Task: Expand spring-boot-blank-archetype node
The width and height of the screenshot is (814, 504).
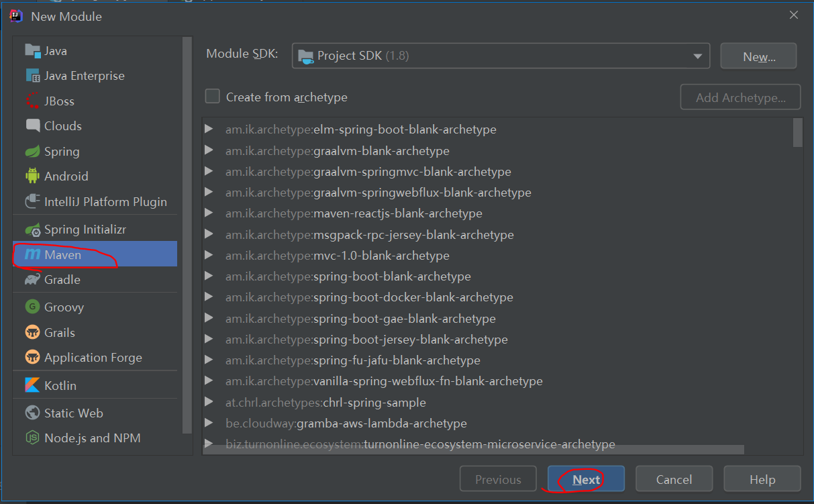Action: pos(209,276)
